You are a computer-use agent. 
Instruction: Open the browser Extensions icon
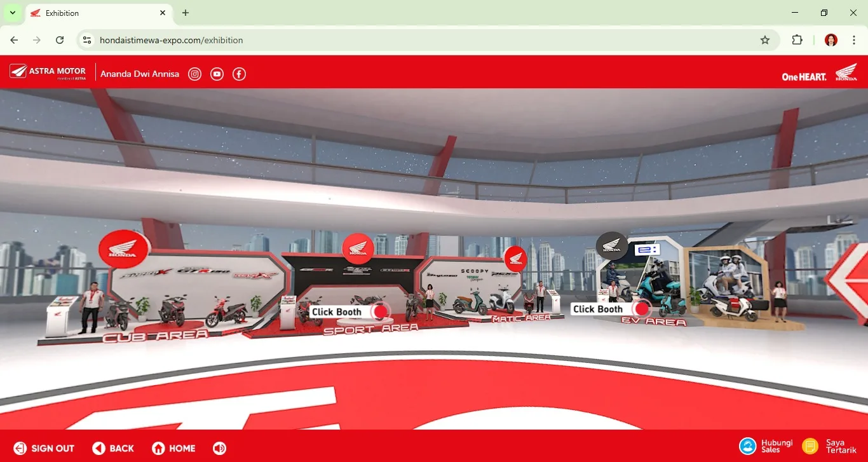point(797,40)
